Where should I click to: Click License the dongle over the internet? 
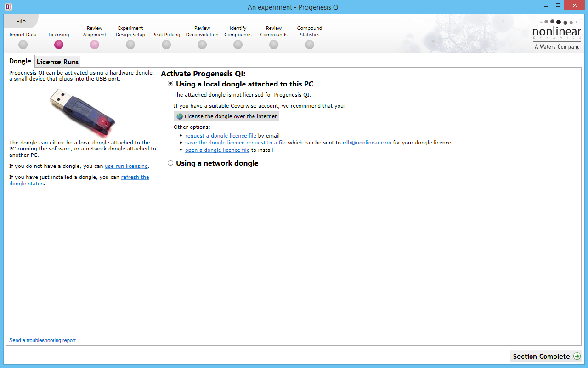[x=226, y=116]
